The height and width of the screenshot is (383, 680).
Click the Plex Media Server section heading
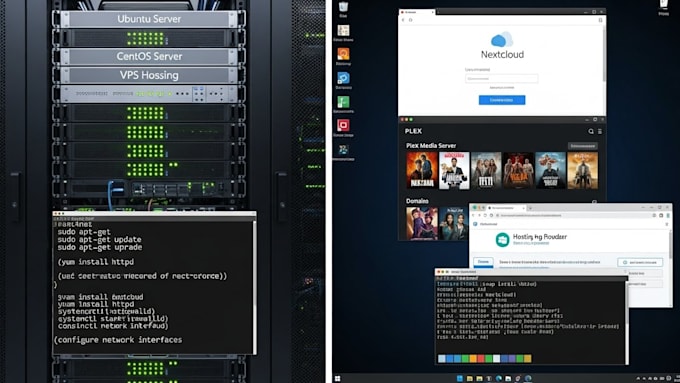tap(431, 146)
